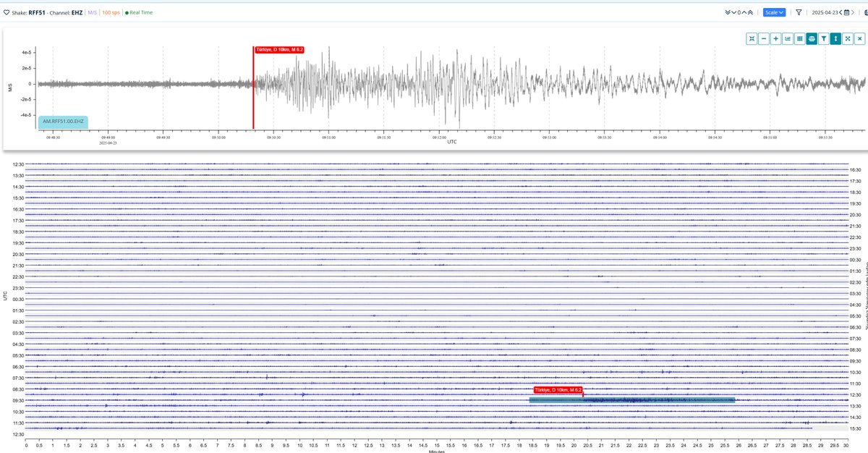Click the right-side 16:30 local time label
Screen dimensions: 868x453
[x=856, y=169]
